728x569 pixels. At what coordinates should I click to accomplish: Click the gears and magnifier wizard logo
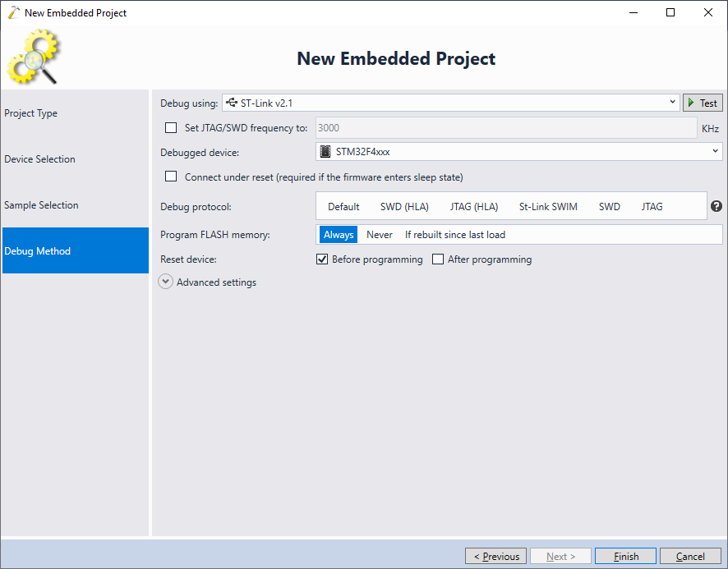[34, 57]
